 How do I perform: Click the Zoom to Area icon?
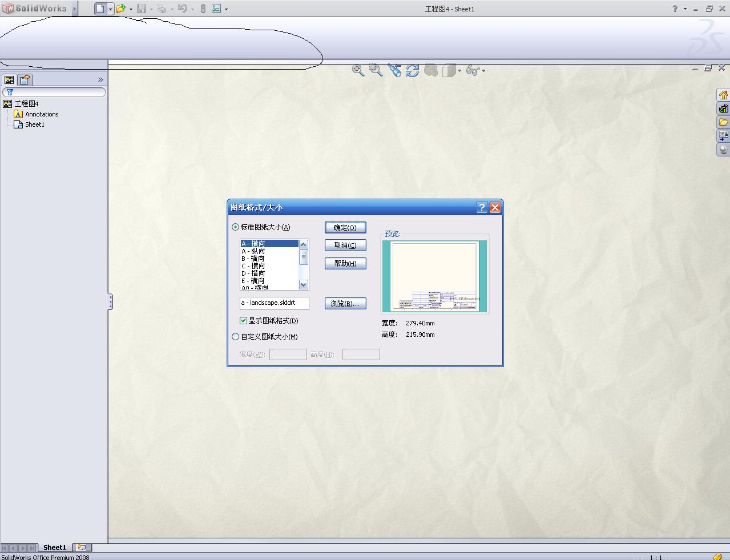(x=376, y=70)
